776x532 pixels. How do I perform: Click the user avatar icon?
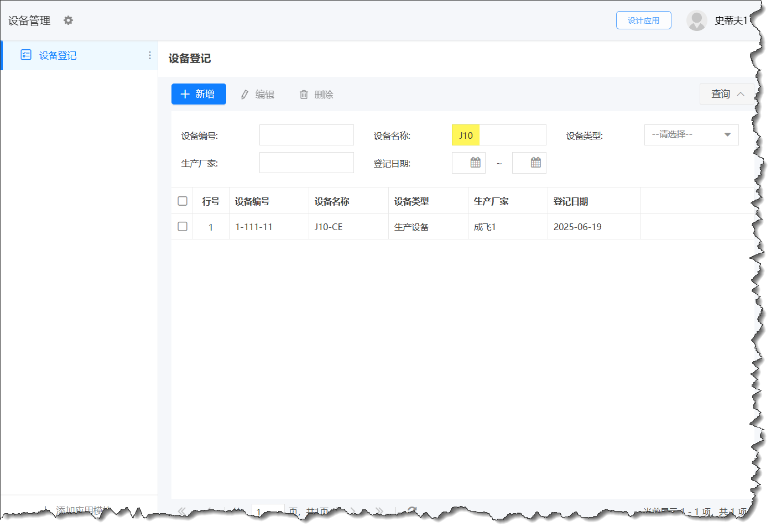[x=696, y=20]
